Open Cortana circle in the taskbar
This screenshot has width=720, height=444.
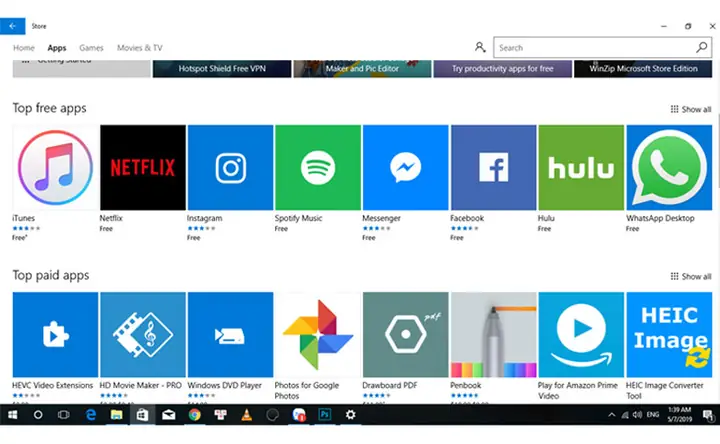(38, 415)
